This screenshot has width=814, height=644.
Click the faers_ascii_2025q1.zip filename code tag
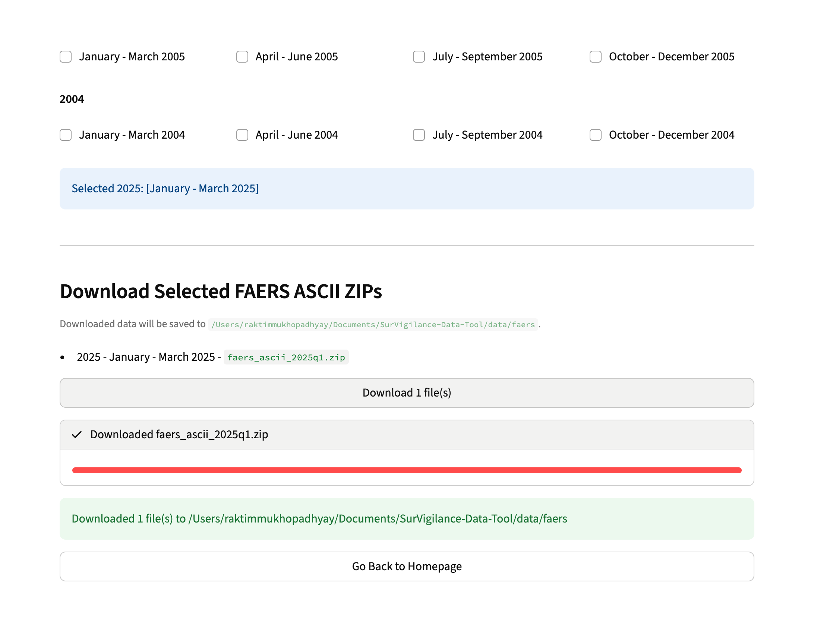tap(286, 357)
